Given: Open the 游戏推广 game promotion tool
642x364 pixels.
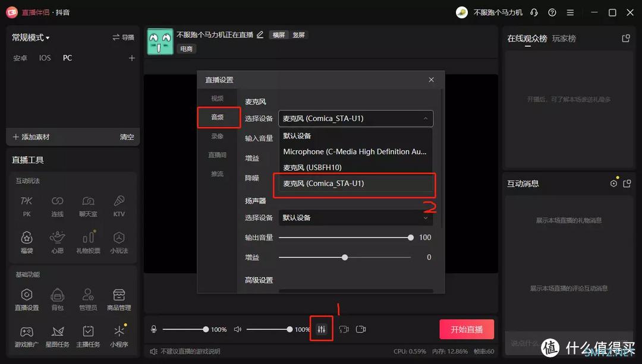Looking at the screenshot, I should (27, 336).
